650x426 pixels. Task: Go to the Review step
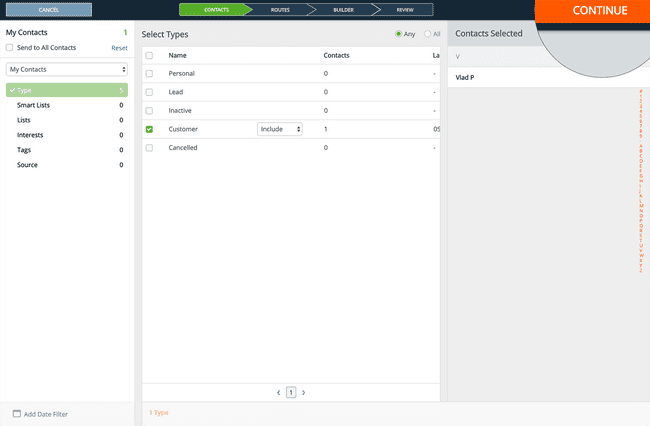point(405,10)
